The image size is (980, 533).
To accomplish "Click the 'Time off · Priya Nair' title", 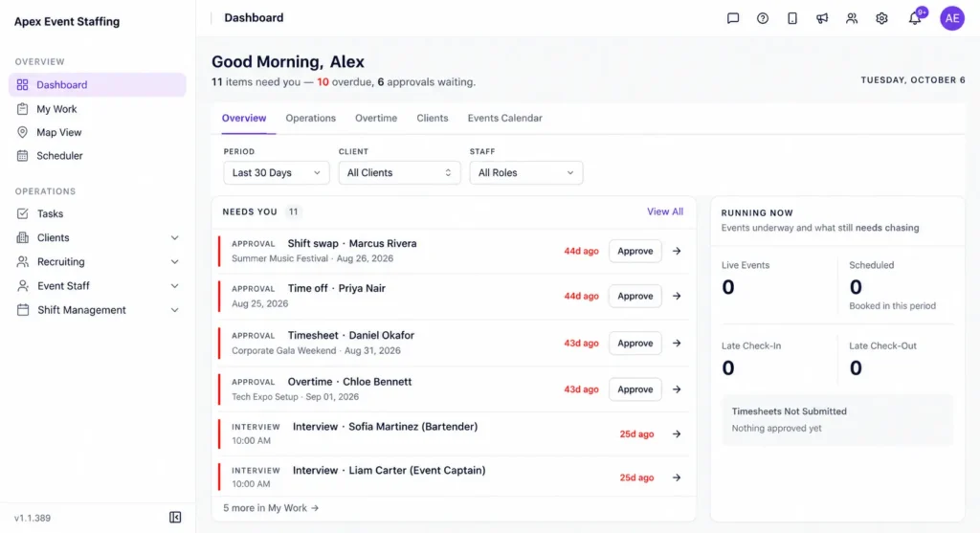I will click(336, 288).
